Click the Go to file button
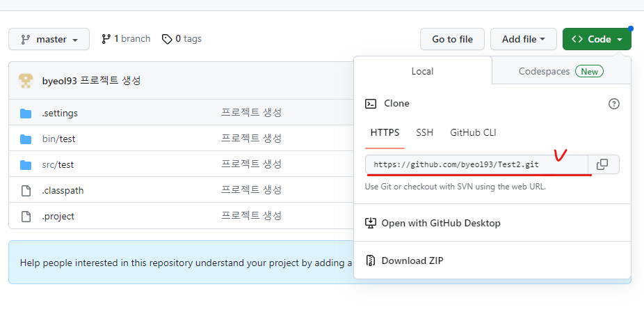This screenshot has height=319, width=644. (452, 39)
